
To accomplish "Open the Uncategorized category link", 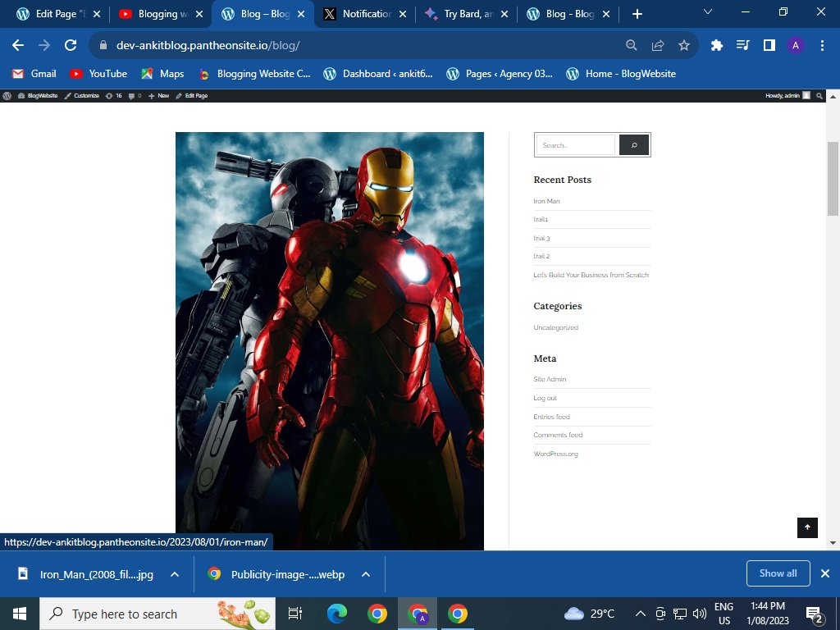I will (x=555, y=327).
